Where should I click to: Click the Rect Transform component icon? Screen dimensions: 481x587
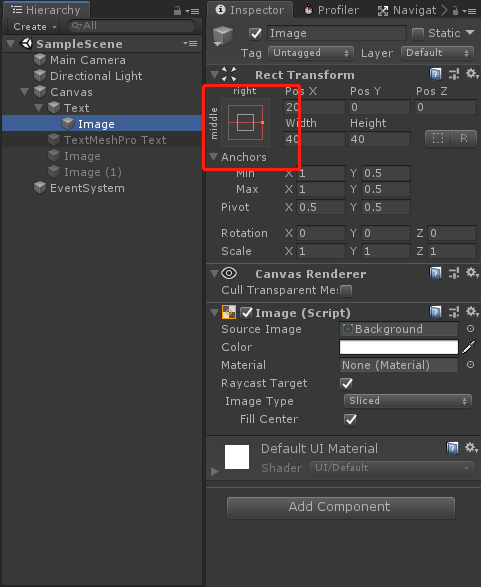point(229,74)
